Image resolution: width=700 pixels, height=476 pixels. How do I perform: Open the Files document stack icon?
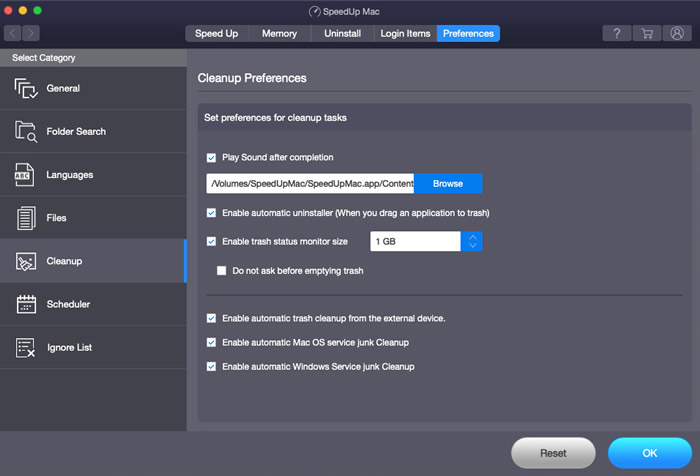click(26, 218)
